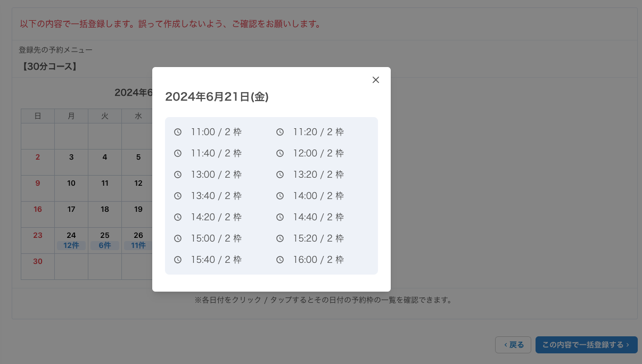
Task: Click the clock icon beside 13:00
Action: (x=178, y=175)
